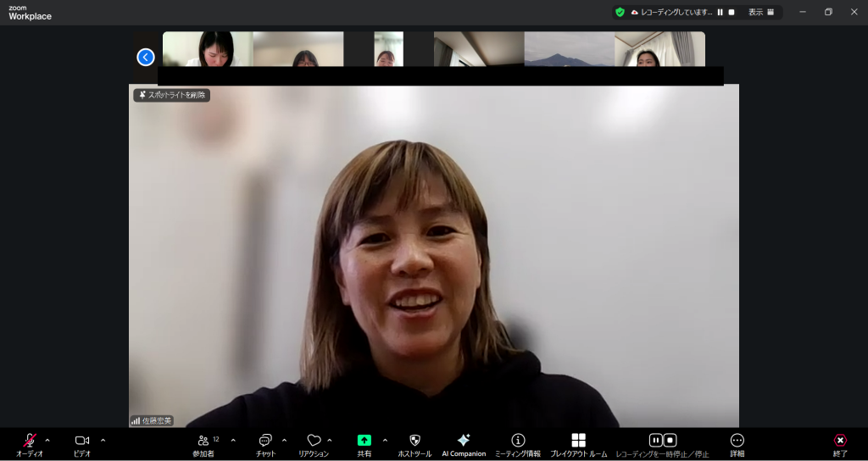This screenshot has width=868, height=461.
Task: Open ブレイクアウト ルーム breakout rooms
Action: (578, 441)
